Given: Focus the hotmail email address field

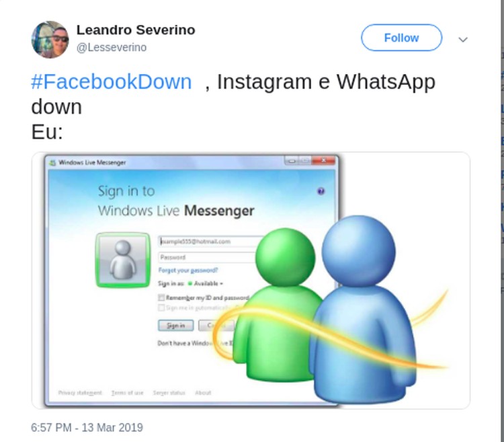Looking at the screenshot, I should point(210,242).
